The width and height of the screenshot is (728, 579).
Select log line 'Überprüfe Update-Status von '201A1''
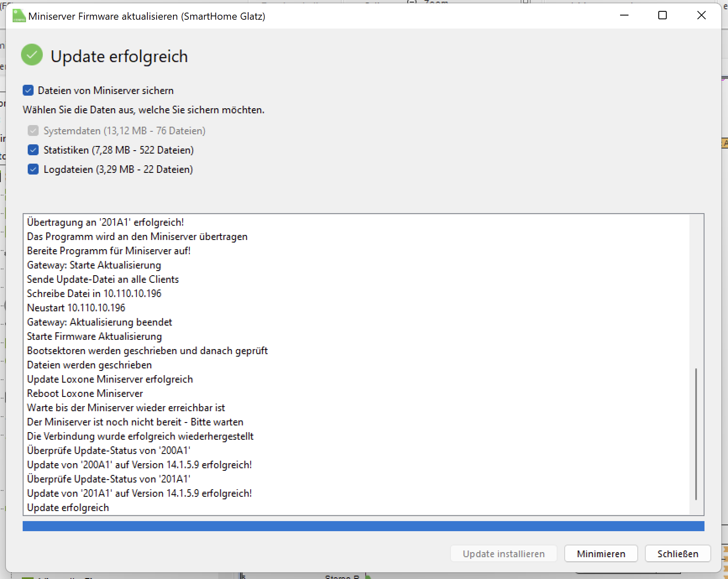point(109,479)
